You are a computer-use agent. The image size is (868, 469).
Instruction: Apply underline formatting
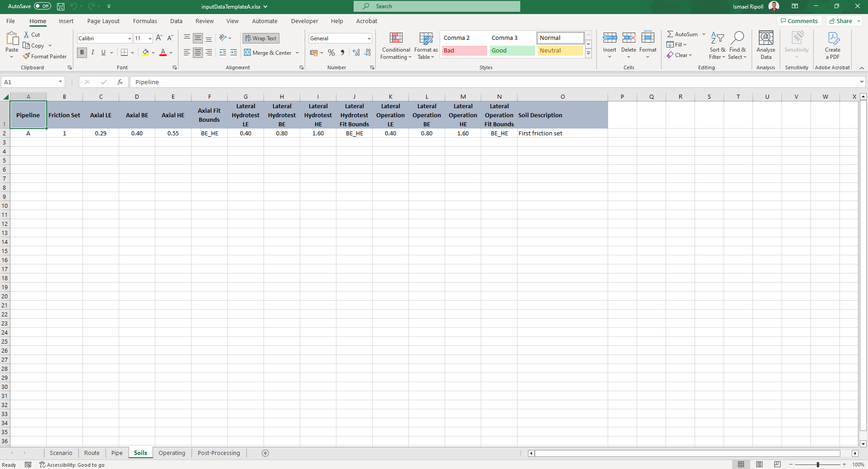(x=103, y=53)
